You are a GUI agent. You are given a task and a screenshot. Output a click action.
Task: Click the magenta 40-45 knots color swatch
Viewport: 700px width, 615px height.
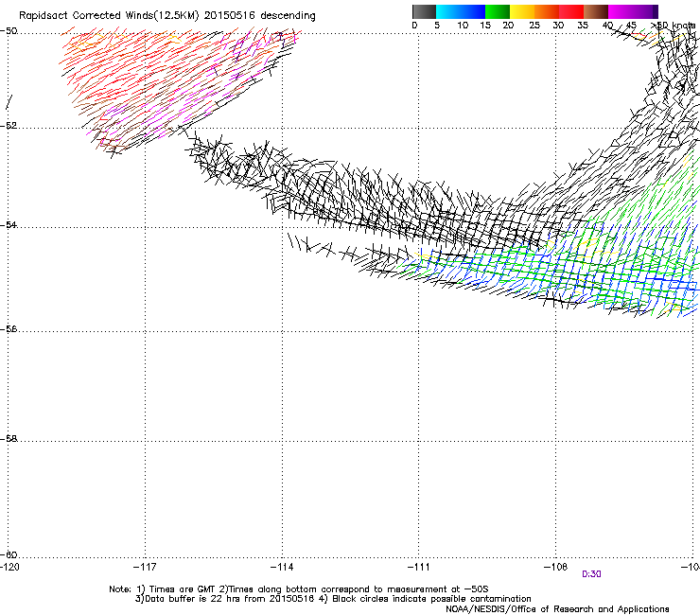tap(621, 11)
